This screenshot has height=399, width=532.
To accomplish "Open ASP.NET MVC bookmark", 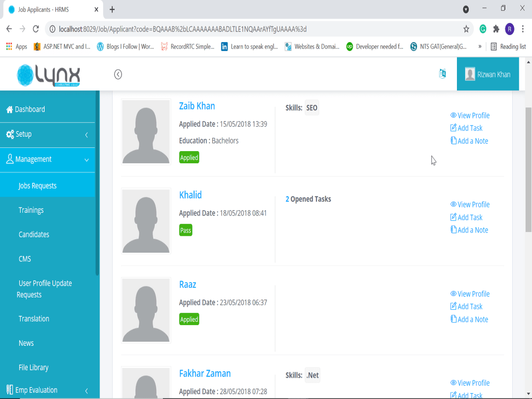I will 62,46.
